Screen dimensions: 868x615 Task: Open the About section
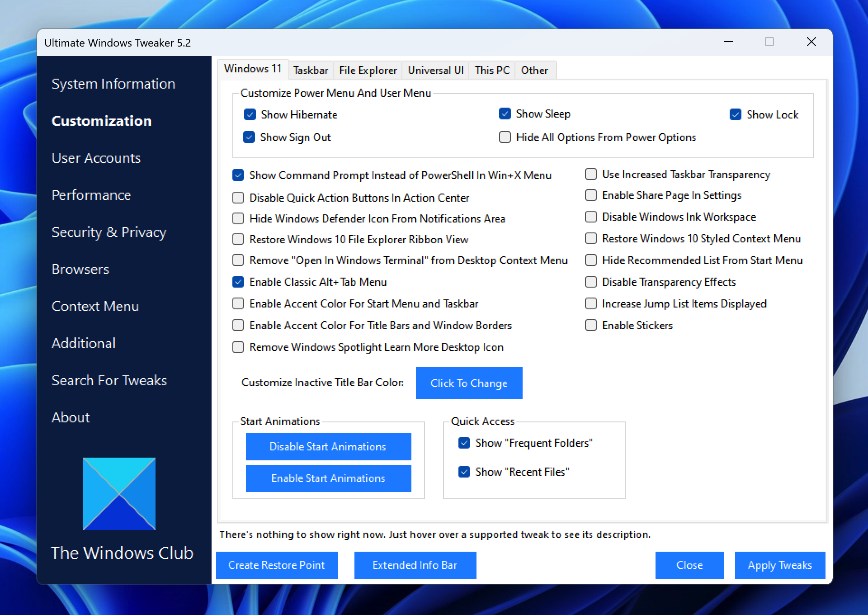[71, 417]
